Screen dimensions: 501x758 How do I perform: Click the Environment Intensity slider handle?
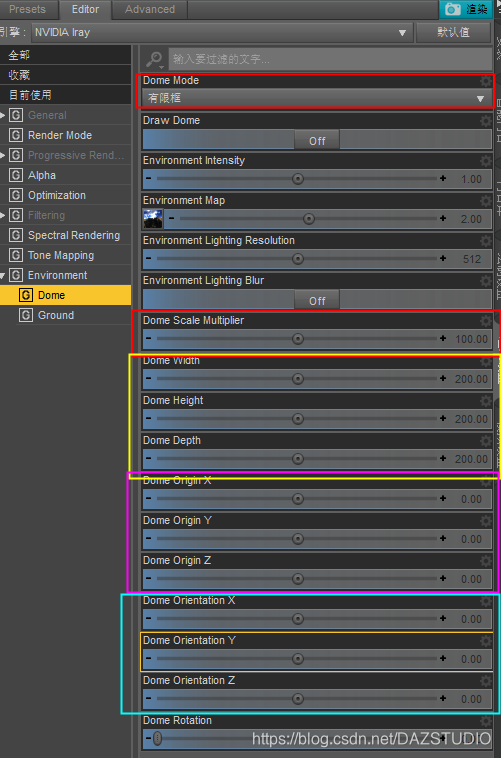coord(298,179)
